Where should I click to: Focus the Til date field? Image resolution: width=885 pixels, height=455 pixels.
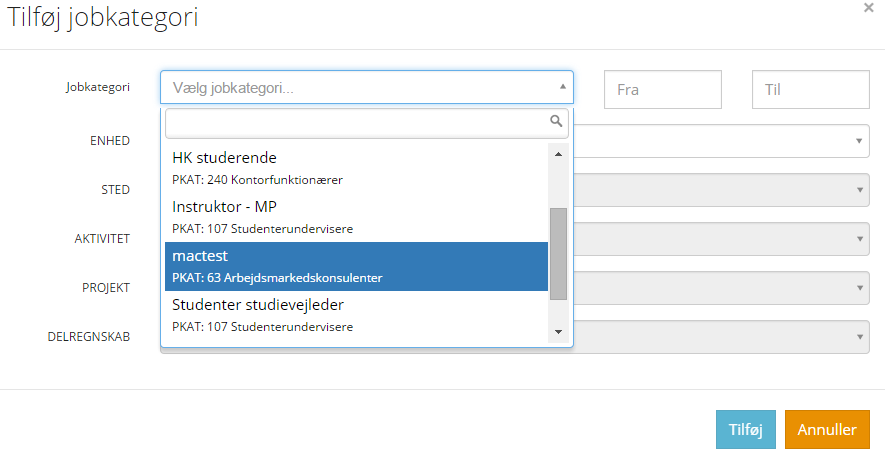[x=810, y=89]
